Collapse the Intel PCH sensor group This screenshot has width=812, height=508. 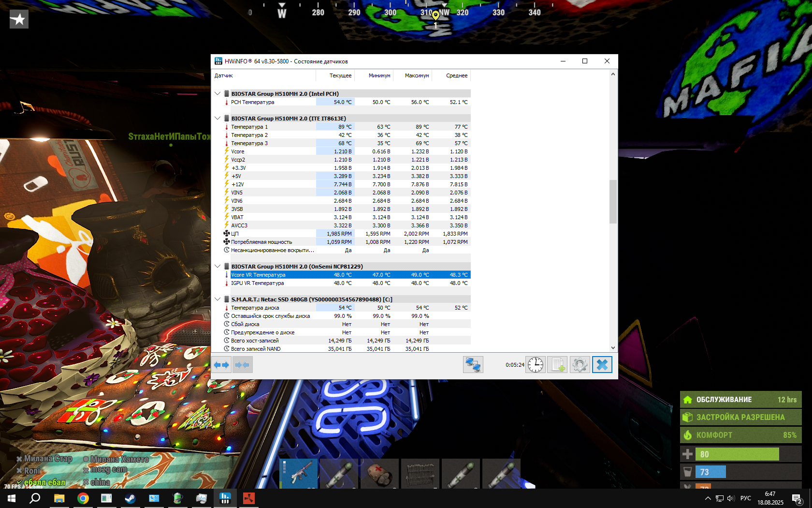point(217,94)
